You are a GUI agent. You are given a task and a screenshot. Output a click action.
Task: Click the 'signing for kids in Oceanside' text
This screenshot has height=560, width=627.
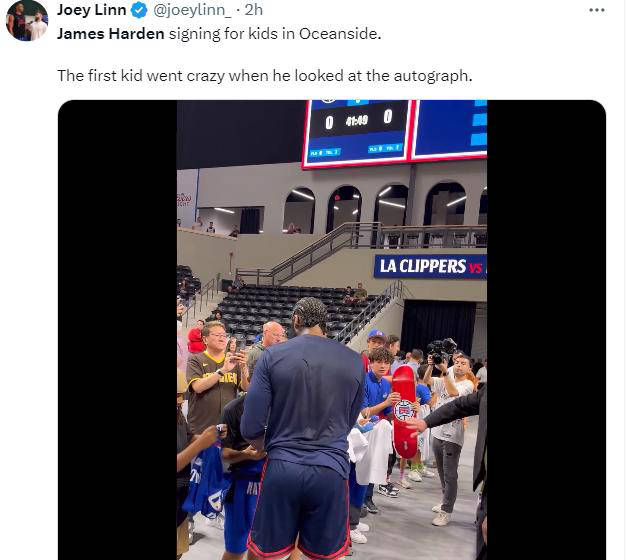(x=275, y=34)
